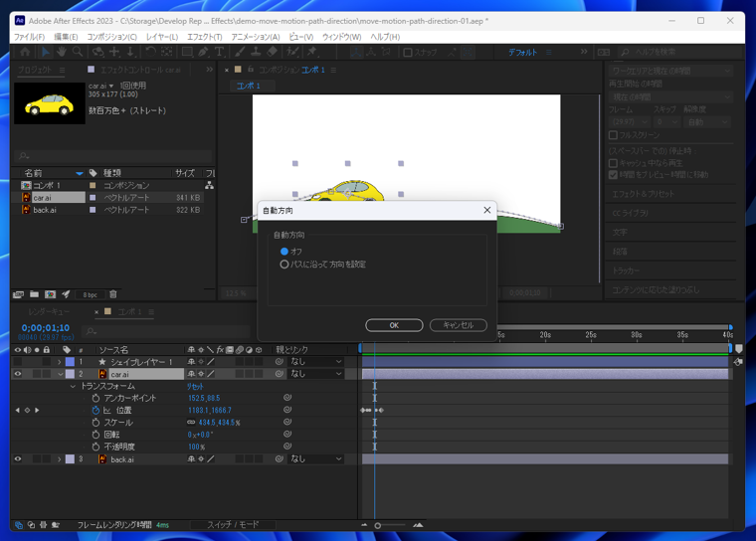Select the Home icon in toolbar
The width and height of the screenshot is (756, 541).
point(25,52)
